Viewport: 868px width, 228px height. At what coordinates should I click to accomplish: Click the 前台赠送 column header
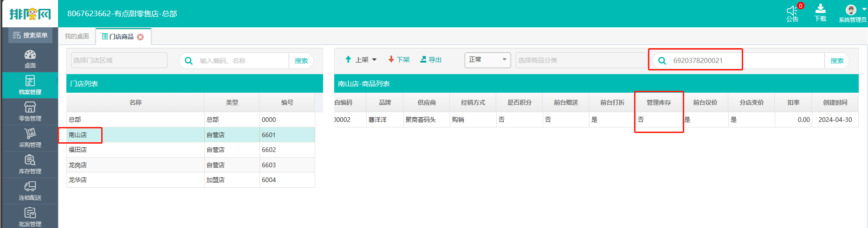click(x=566, y=102)
